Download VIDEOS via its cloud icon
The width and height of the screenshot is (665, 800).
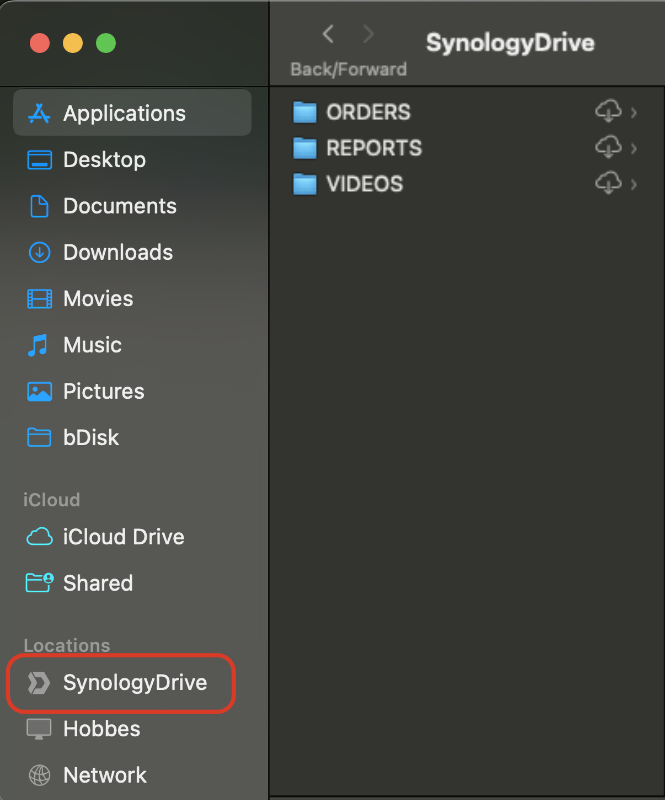pyautogui.click(x=608, y=183)
